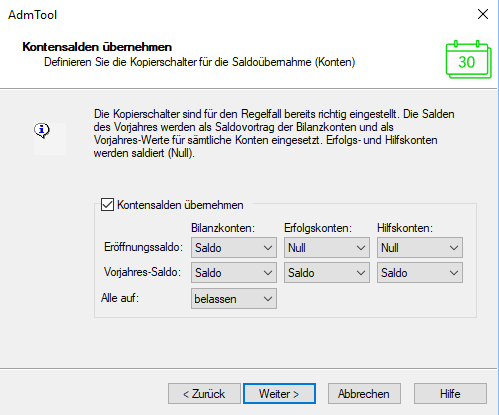
Task: Open Vorjahres-Saldo Erfolgskonten dropdown
Action: (x=327, y=273)
